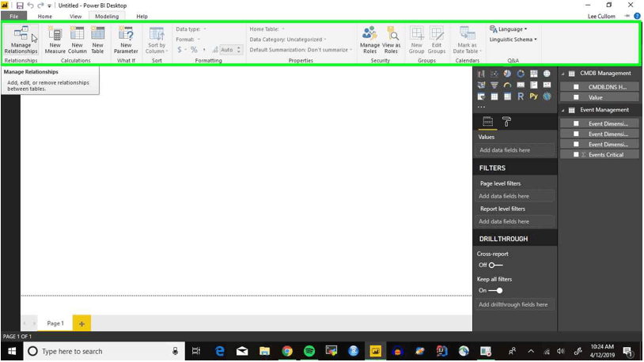Choose the gauge visualization
Screen dimensions: 644x362
coord(507,85)
